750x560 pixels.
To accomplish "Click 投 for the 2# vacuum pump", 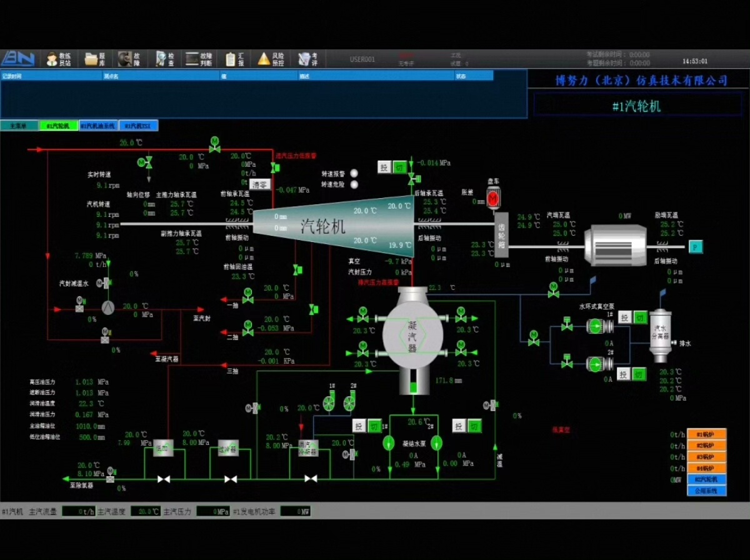I will [624, 374].
